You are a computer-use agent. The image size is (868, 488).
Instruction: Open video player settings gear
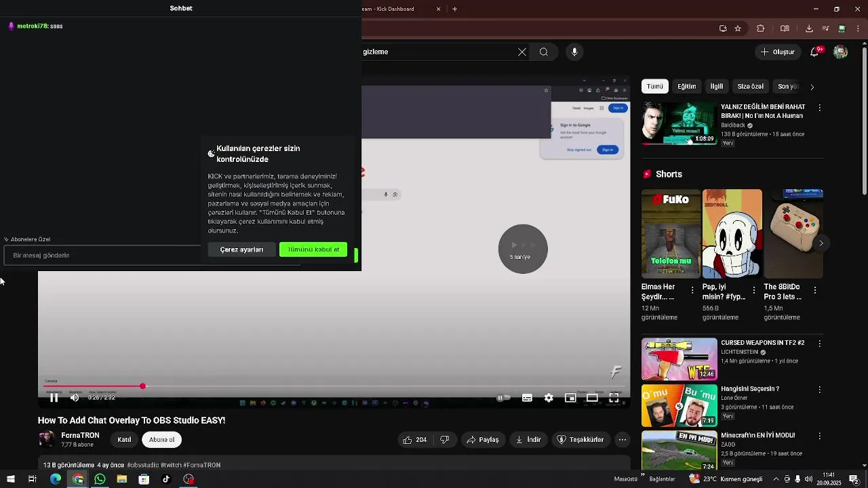pyautogui.click(x=549, y=398)
